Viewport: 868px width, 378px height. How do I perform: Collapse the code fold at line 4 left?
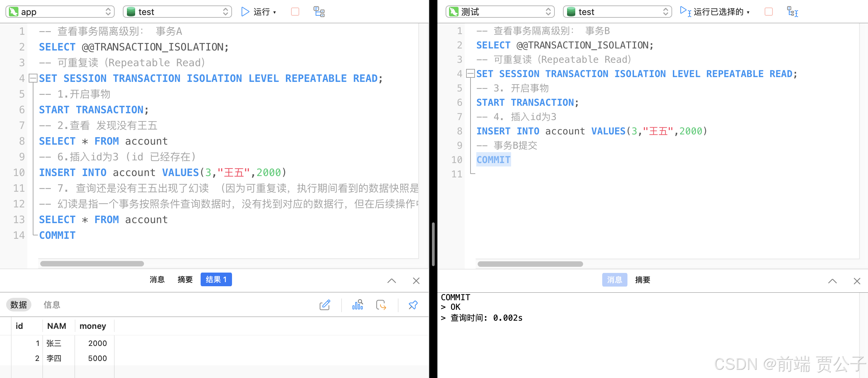pyautogui.click(x=33, y=78)
